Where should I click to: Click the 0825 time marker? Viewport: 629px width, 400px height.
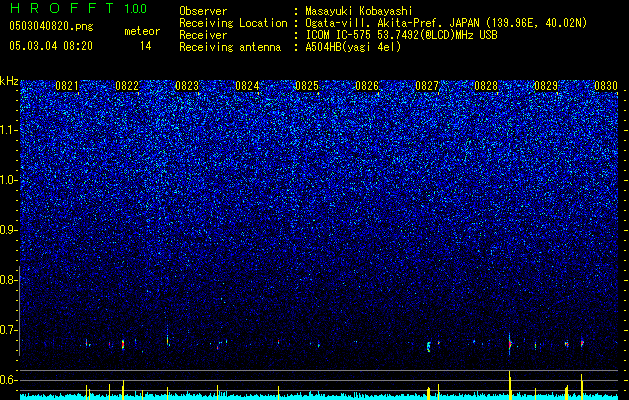point(307,86)
